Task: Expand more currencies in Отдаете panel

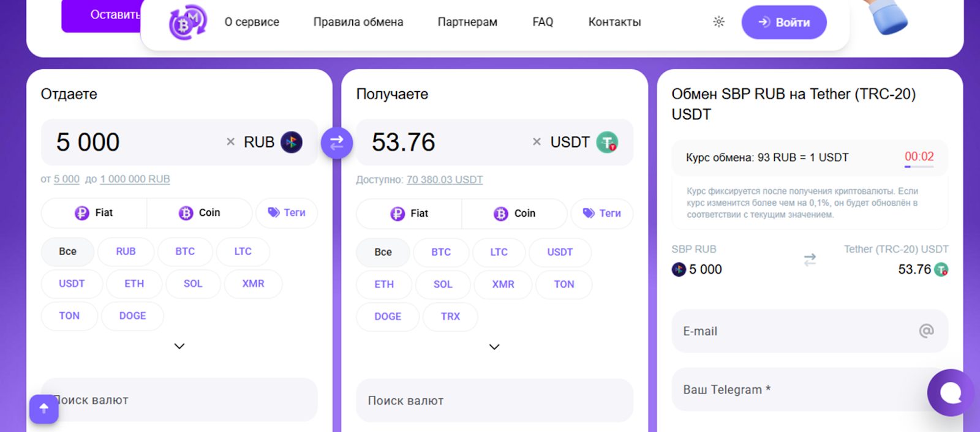Action: point(179,346)
